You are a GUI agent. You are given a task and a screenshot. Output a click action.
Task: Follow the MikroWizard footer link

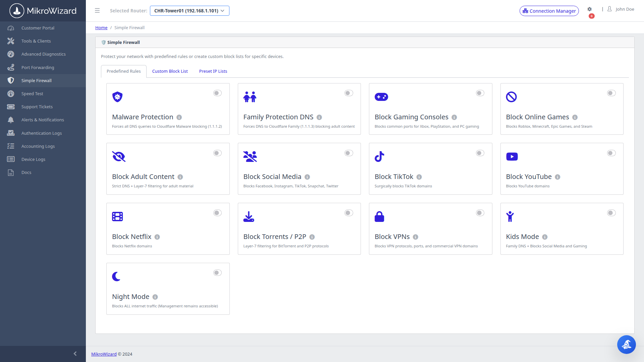(x=104, y=354)
